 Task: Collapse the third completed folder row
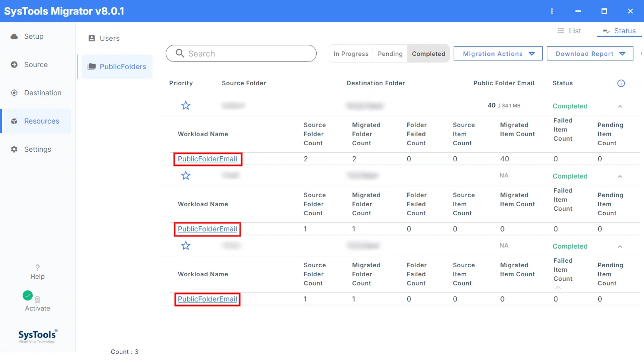(x=620, y=247)
